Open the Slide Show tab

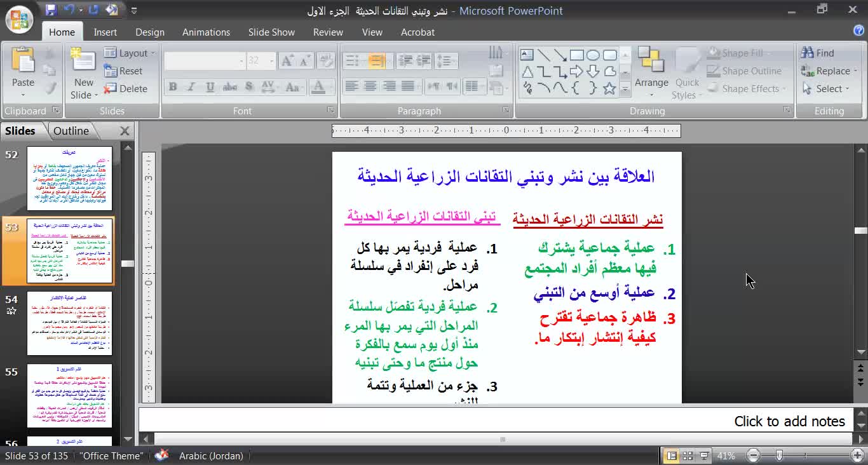(x=271, y=32)
